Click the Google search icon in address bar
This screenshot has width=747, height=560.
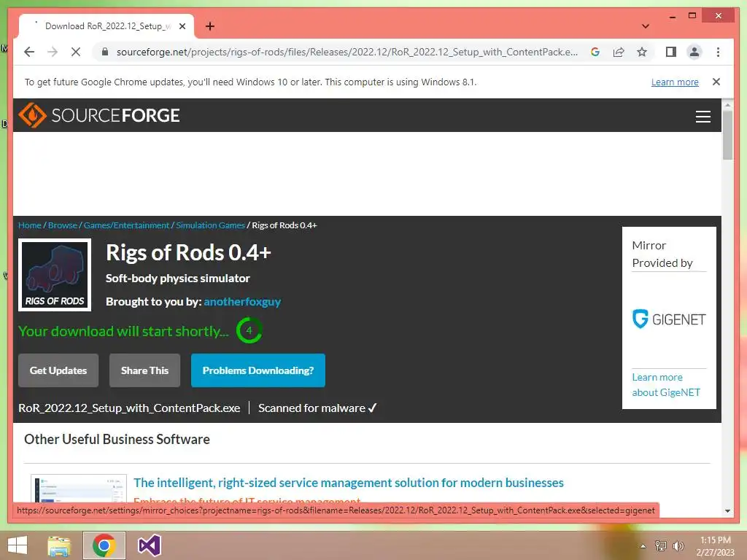point(595,52)
